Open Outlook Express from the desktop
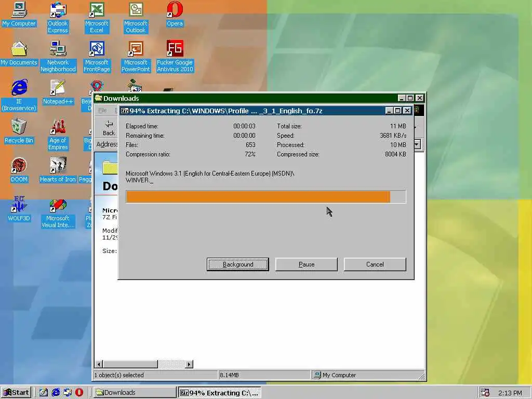This screenshot has height=399, width=532. (x=58, y=18)
